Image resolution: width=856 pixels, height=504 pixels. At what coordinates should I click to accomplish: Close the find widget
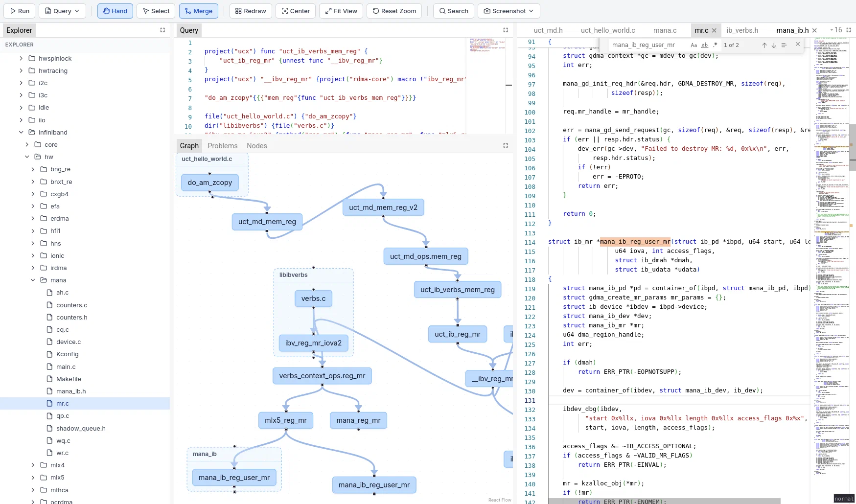pos(798,45)
